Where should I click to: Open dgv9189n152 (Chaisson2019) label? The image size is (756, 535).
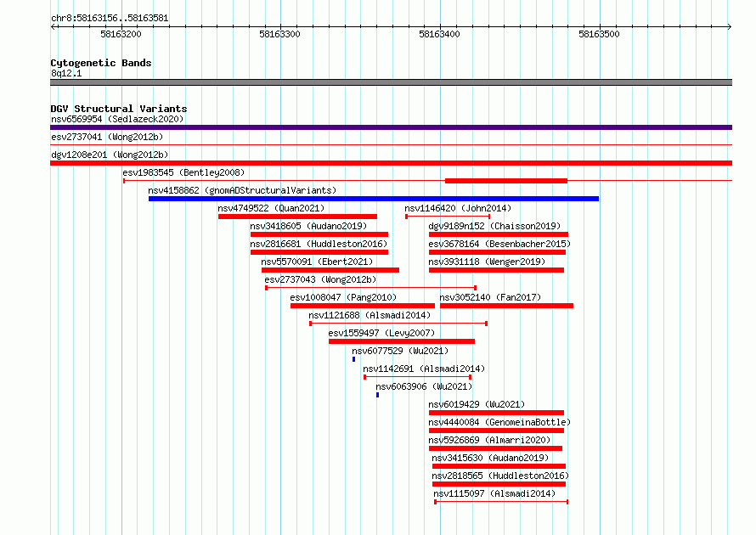tap(494, 226)
